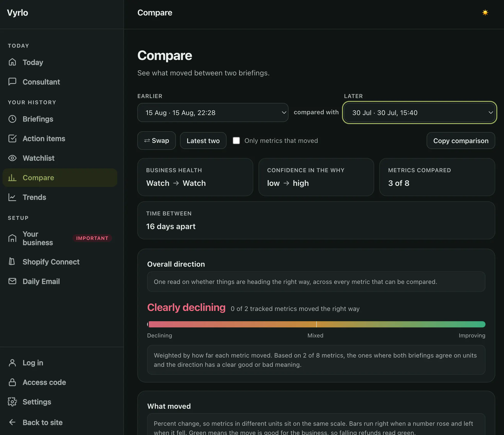Click the Declining-to-Improving gradient bar
504x435 pixels.
click(x=316, y=324)
